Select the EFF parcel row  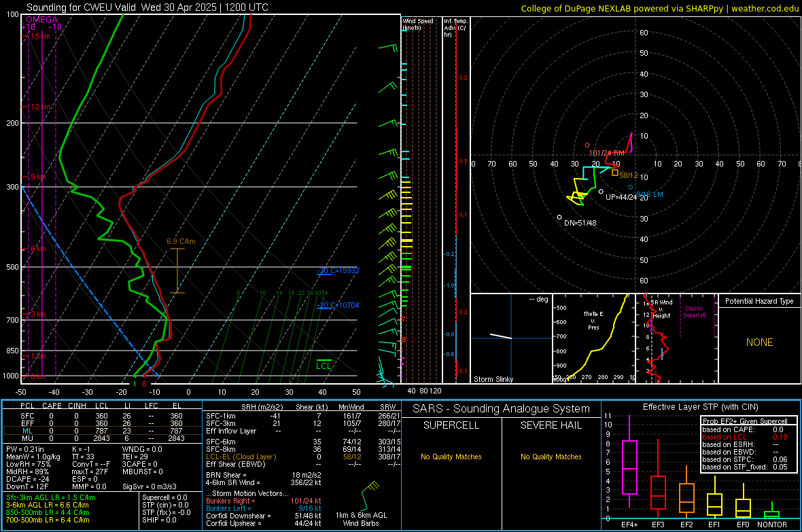tap(102, 423)
